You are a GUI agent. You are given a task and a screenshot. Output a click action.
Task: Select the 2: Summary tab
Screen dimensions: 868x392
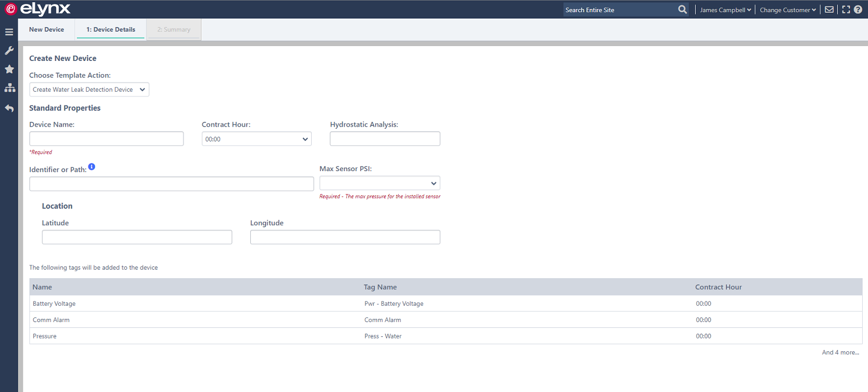(174, 30)
